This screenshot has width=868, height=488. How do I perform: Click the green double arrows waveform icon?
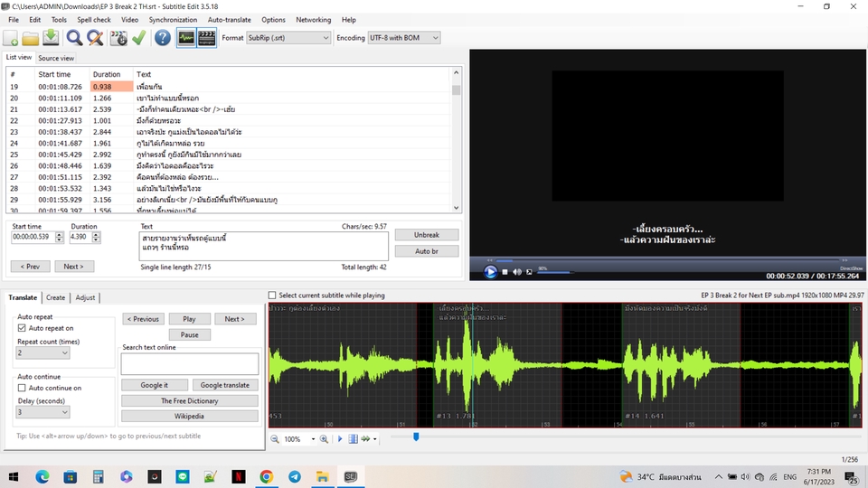pos(365,439)
